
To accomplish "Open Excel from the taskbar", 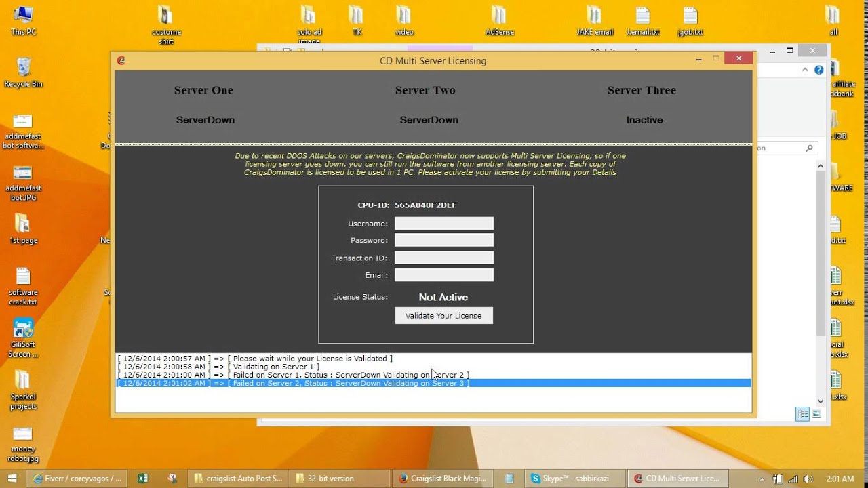I will pyautogui.click(x=143, y=478).
